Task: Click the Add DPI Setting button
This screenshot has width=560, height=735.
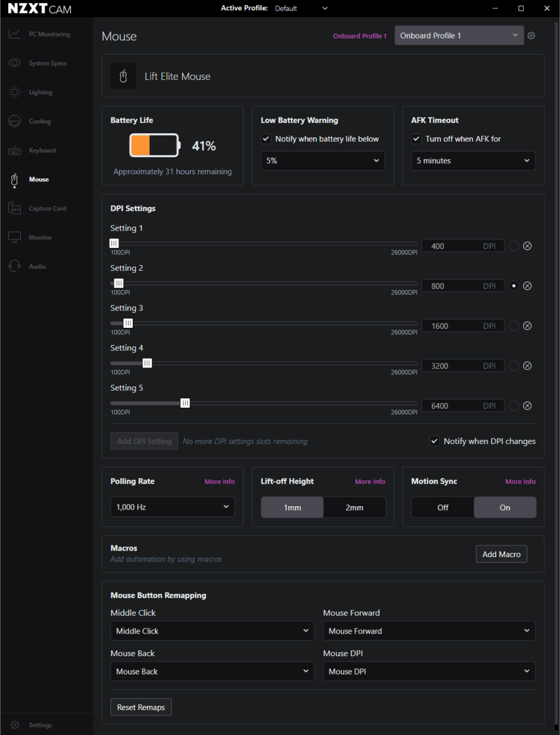Action: 145,441
